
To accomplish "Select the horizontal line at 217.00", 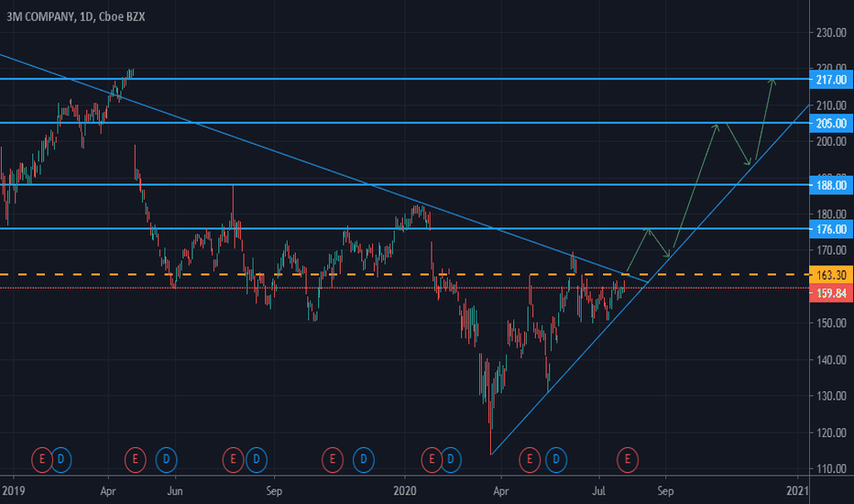I will tap(405, 79).
